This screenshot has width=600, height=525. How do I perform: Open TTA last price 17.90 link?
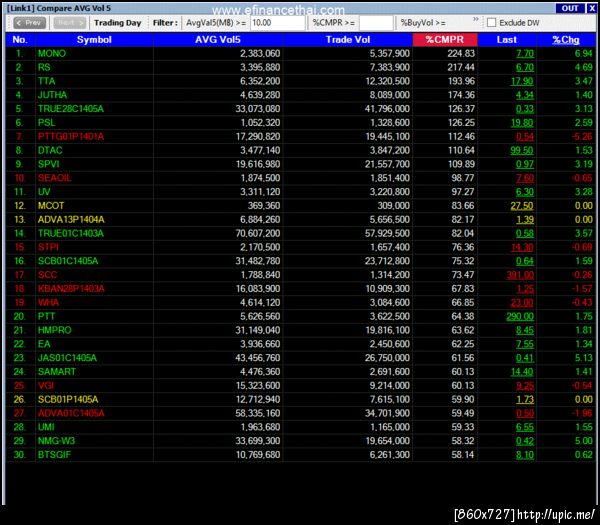click(x=522, y=81)
